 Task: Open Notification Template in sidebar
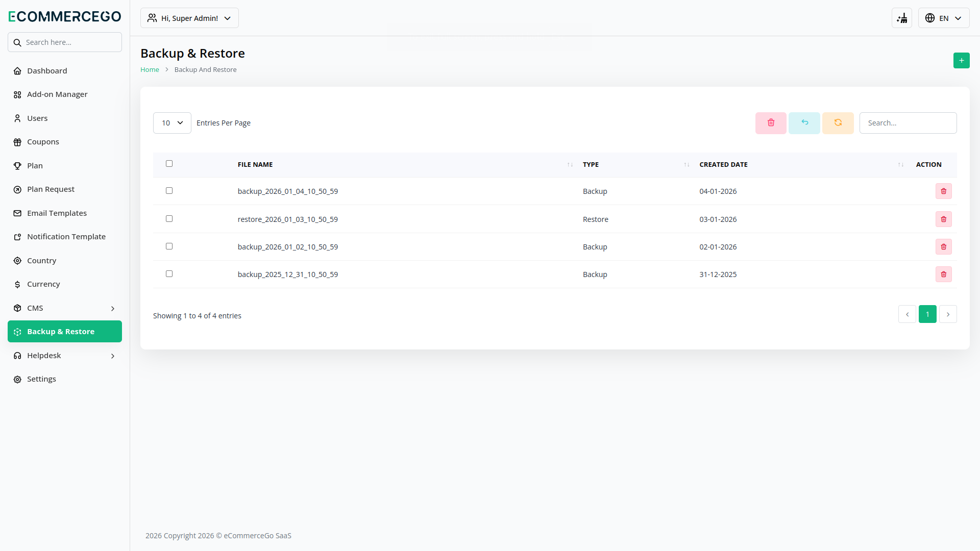coord(65,237)
